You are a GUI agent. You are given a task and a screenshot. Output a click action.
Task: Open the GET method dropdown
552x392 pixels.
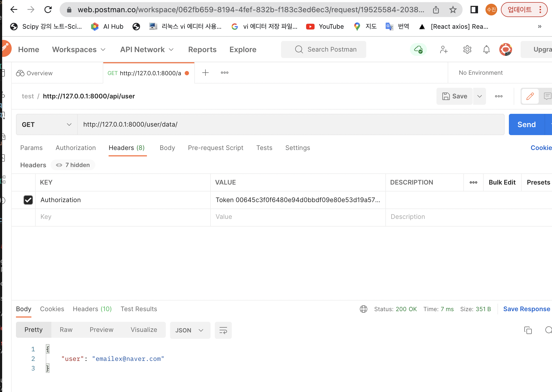47,124
